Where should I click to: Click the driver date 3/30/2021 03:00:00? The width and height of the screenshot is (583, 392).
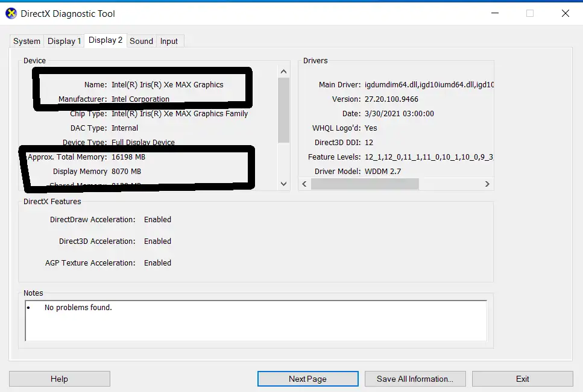pos(399,114)
